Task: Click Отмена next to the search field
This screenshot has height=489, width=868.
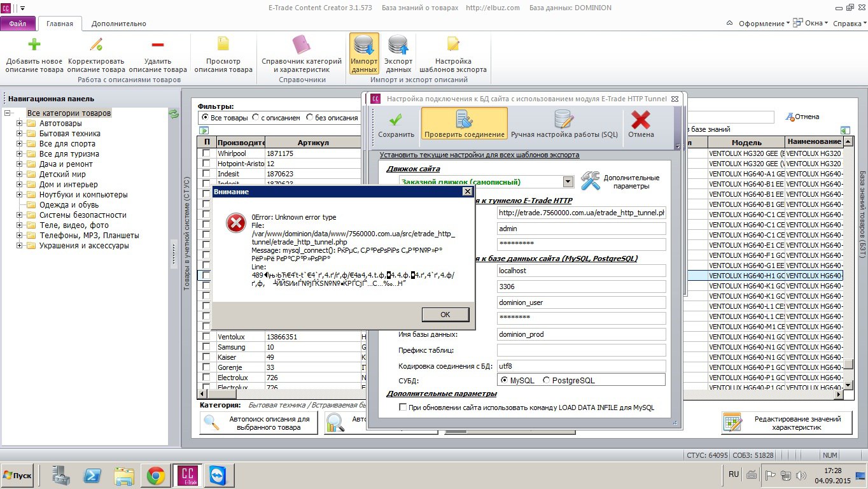Action: (802, 117)
